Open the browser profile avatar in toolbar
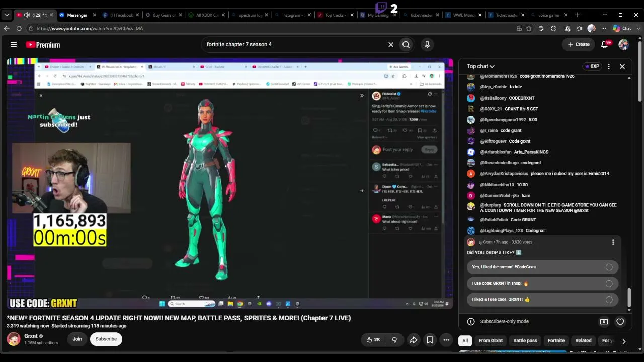The width and height of the screenshot is (644, 362). (592, 28)
